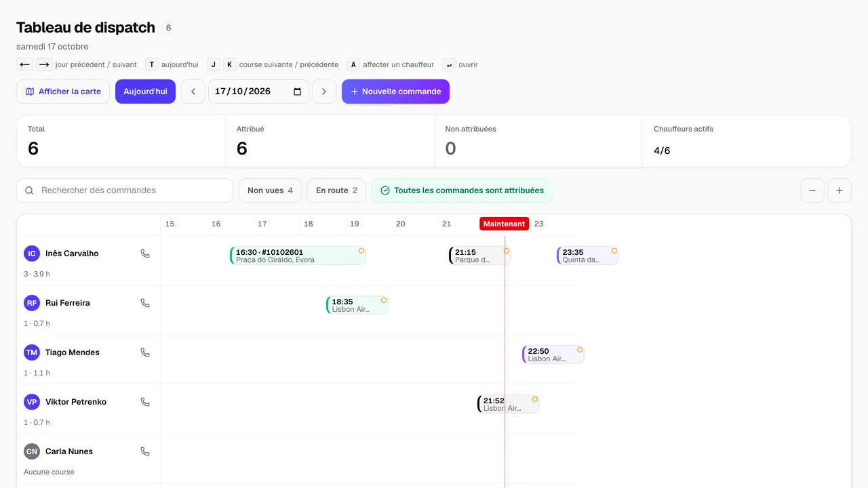Select the Total stat card
This screenshot has width=868, height=488.
click(x=121, y=141)
